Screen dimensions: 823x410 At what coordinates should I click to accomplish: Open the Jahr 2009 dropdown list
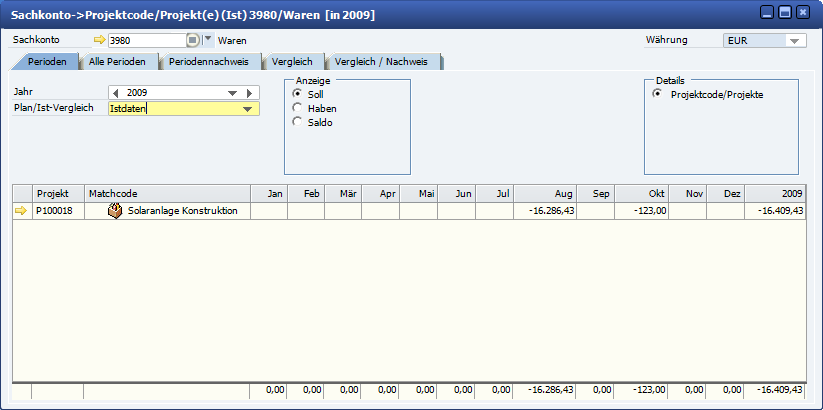[233, 93]
